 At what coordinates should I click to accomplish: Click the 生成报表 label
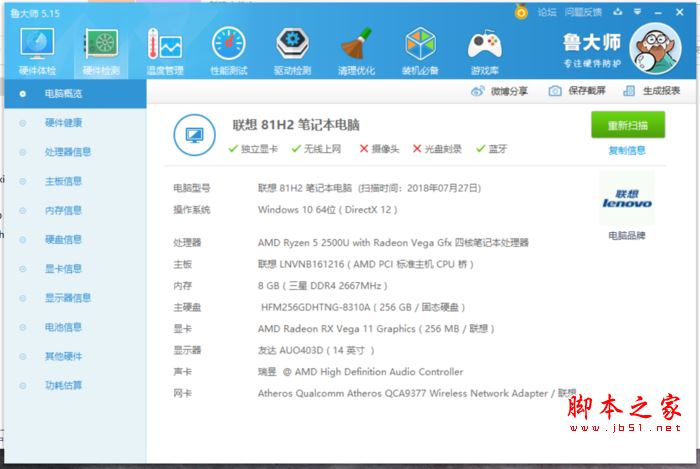(x=661, y=91)
